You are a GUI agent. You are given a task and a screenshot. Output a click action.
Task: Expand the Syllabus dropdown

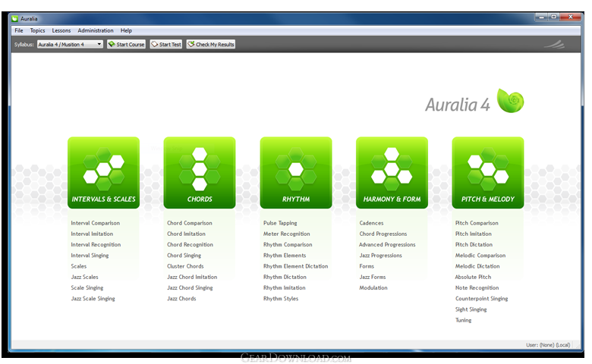click(x=70, y=45)
